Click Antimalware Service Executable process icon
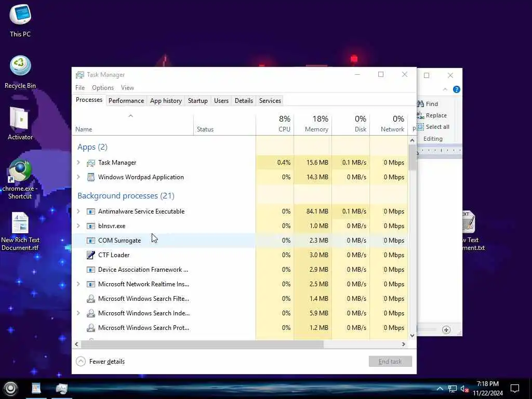This screenshot has height=399, width=532. [x=90, y=211]
